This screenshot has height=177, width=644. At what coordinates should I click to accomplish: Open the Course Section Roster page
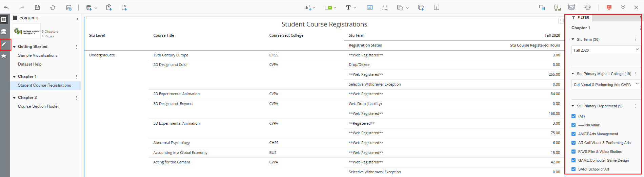[38, 106]
